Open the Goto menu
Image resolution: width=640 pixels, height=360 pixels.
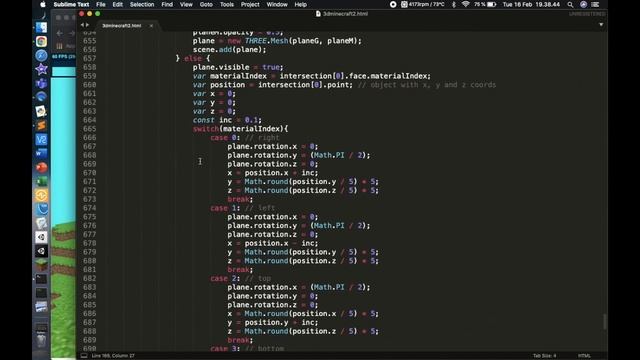(x=206, y=4)
